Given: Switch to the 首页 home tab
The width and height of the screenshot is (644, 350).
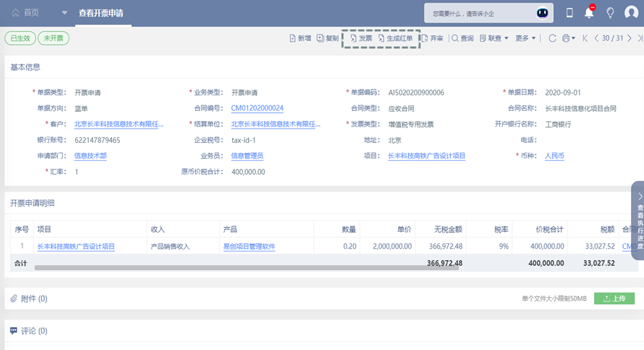Looking at the screenshot, I should click(26, 13).
